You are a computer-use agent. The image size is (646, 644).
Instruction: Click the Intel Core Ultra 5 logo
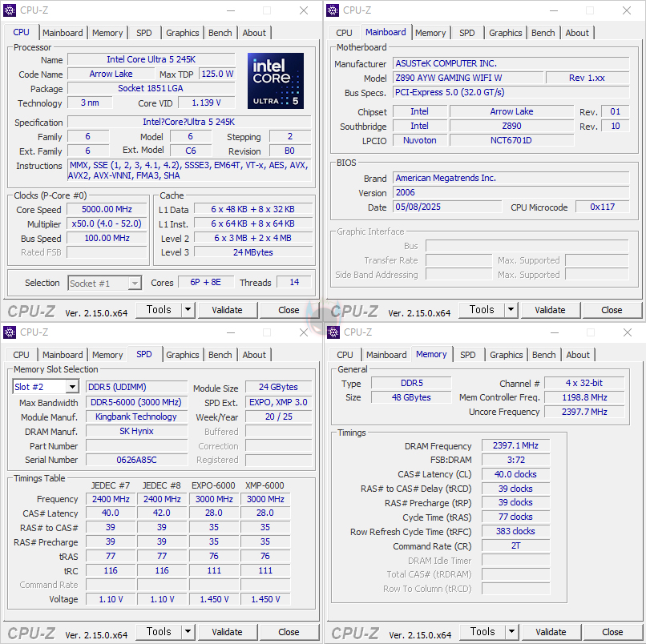276,81
